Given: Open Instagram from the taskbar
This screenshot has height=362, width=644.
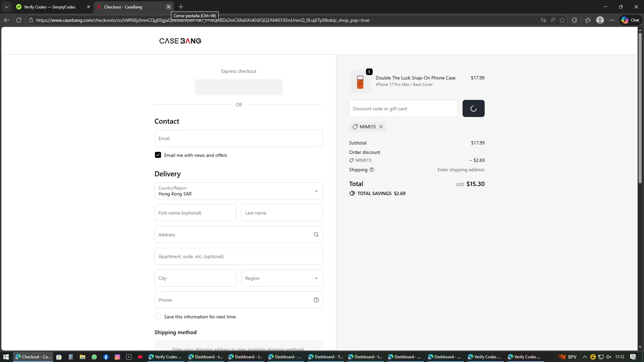Looking at the screenshot, I should (x=117, y=357).
